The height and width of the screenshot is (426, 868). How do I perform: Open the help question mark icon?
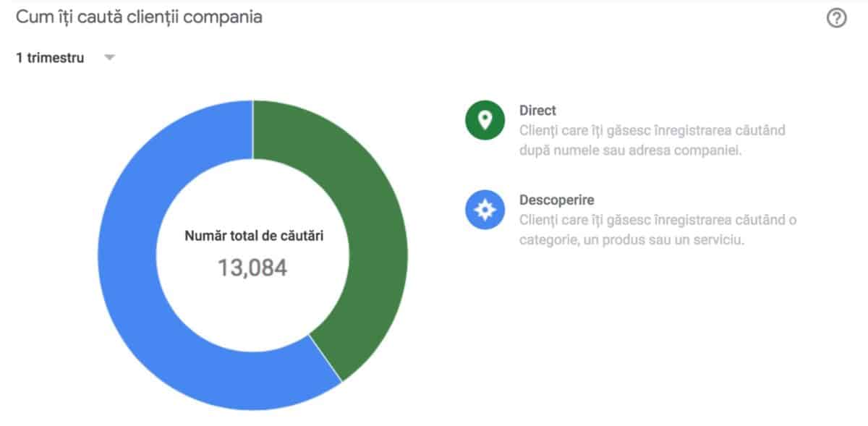836,20
